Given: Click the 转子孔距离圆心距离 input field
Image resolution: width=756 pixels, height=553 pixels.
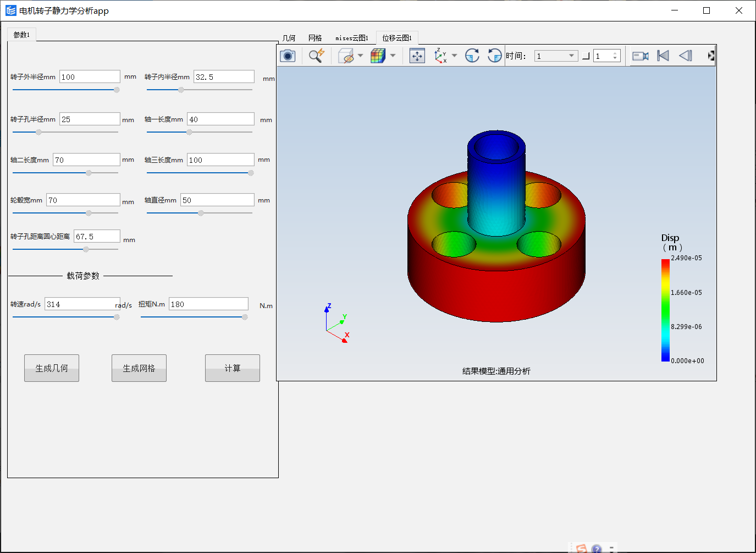Looking at the screenshot, I should point(97,237).
